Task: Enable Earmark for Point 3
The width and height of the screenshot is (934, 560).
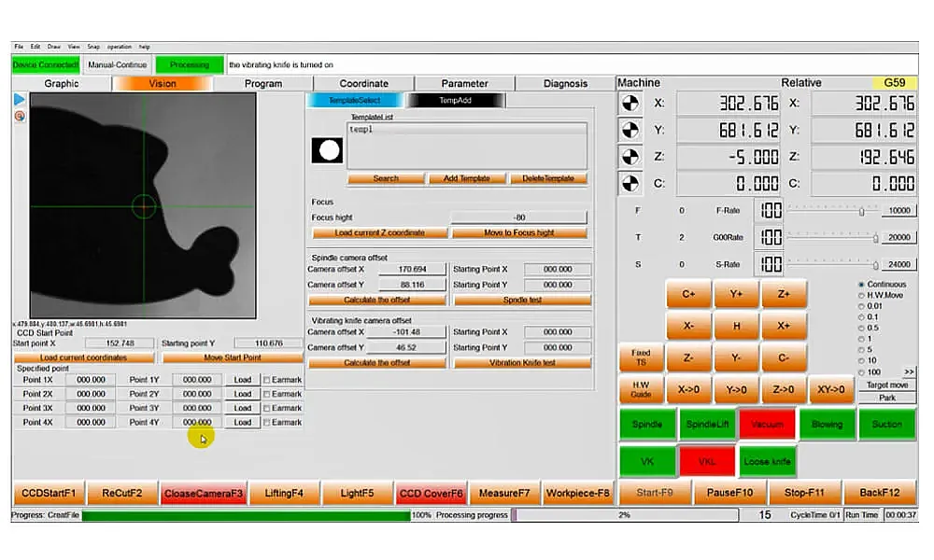Action: [267, 408]
